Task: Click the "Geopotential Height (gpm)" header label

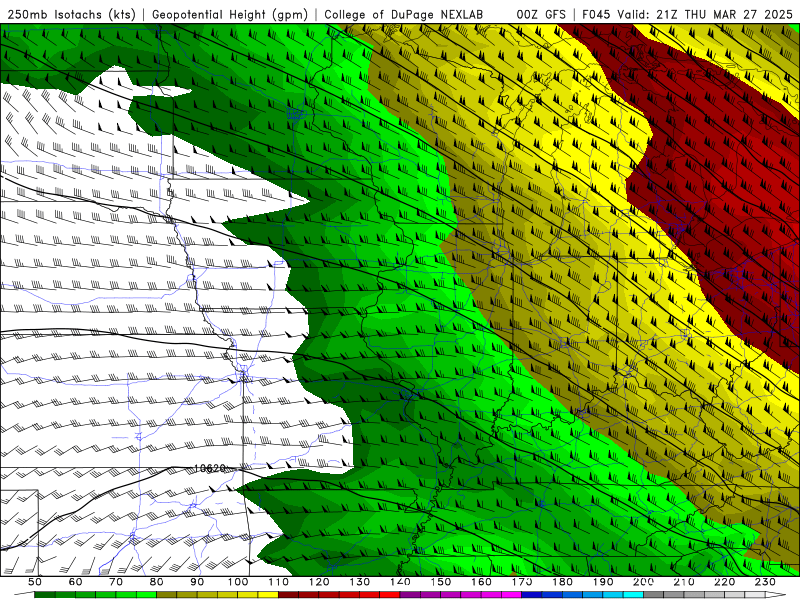Action: tap(230, 14)
